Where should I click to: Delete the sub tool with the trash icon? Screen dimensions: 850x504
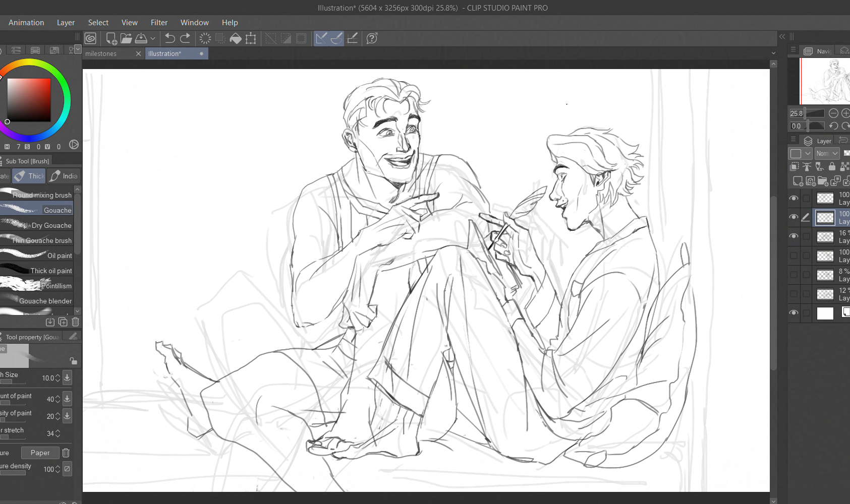(x=75, y=322)
